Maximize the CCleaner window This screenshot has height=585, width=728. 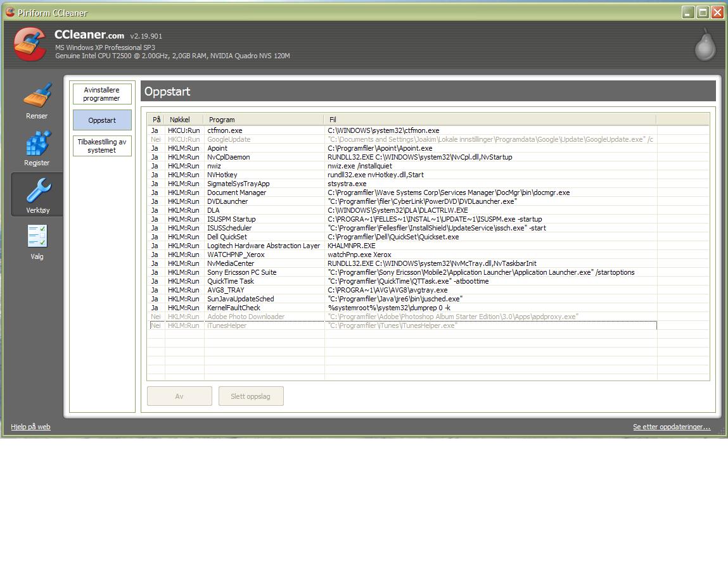(703, 13)
